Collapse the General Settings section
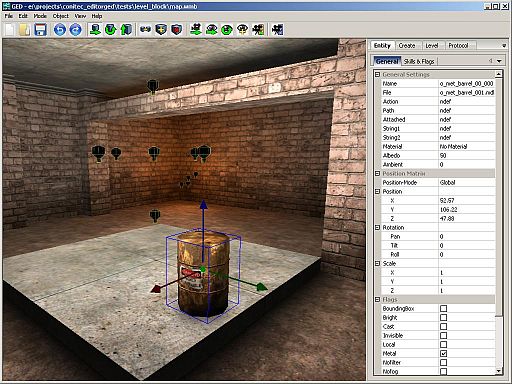Image resolution: width=512 pixels, height=384 pixels. (377, 74)
